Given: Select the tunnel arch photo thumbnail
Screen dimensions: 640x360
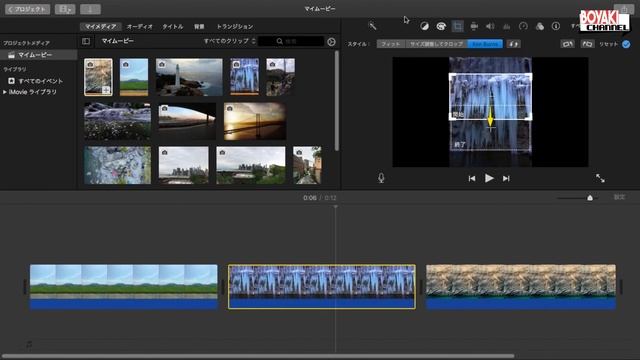Looking at the screenshot, I should [187, 121].
